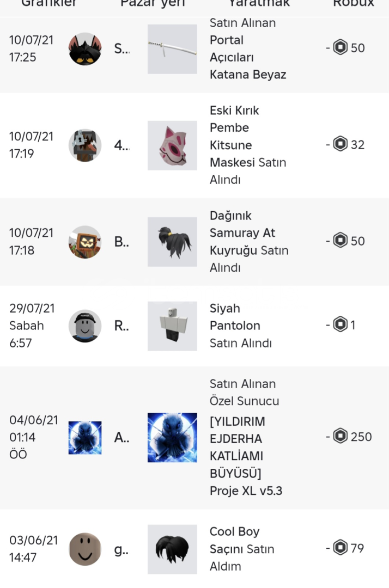Screen dimensions: 389x588
Task: View the pink Kitsune mask thumbnail
Action: pos(172,145)
